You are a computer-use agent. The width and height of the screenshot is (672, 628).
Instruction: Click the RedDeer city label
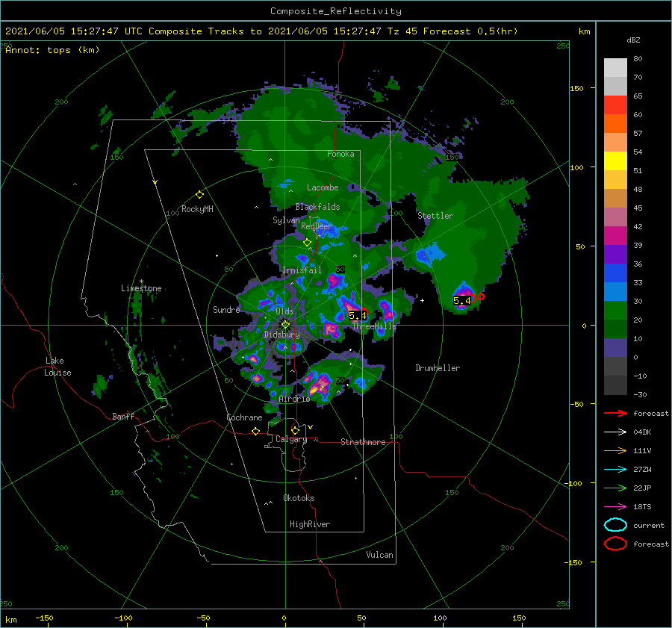coord(317,226)
